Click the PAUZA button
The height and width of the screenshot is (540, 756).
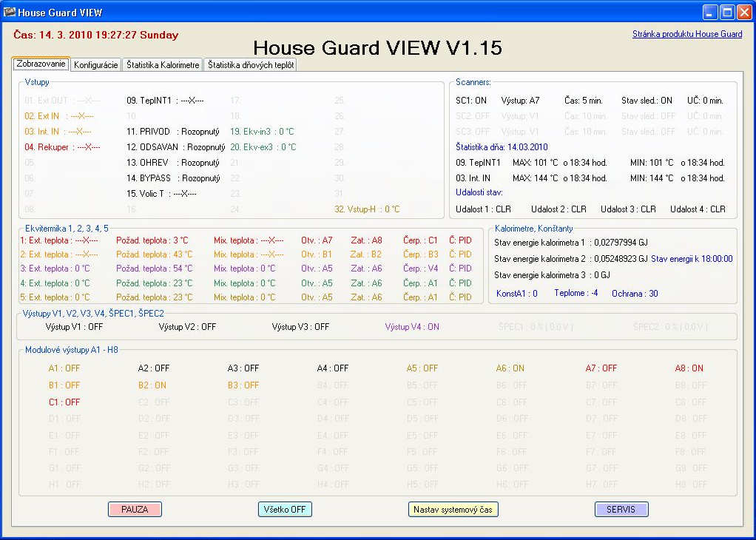coord(135,509)
